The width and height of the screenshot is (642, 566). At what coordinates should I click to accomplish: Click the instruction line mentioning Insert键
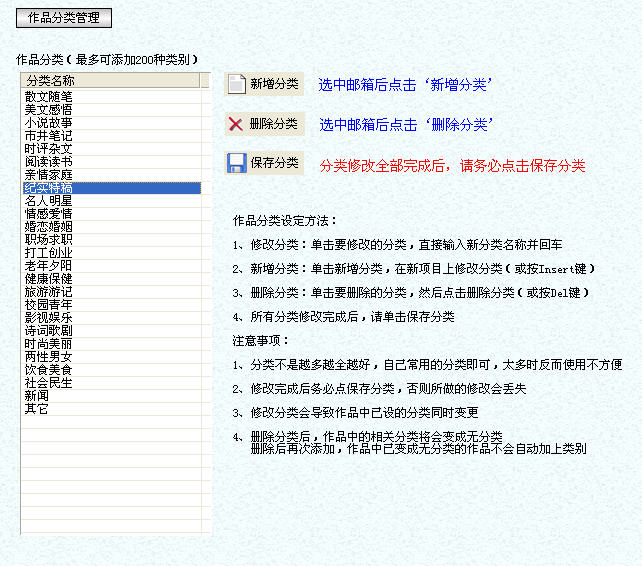414,269
